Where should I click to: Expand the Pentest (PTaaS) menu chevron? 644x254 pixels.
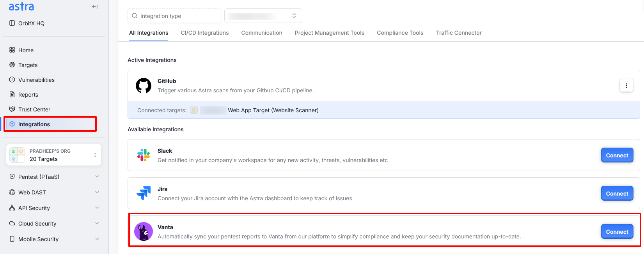point(97,176)
